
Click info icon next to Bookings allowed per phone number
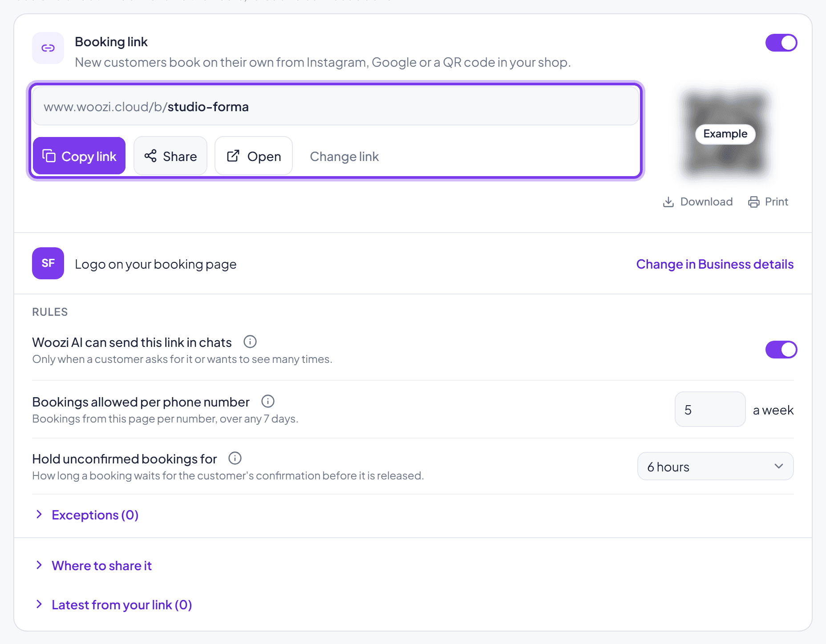click(x=268, y=401)
